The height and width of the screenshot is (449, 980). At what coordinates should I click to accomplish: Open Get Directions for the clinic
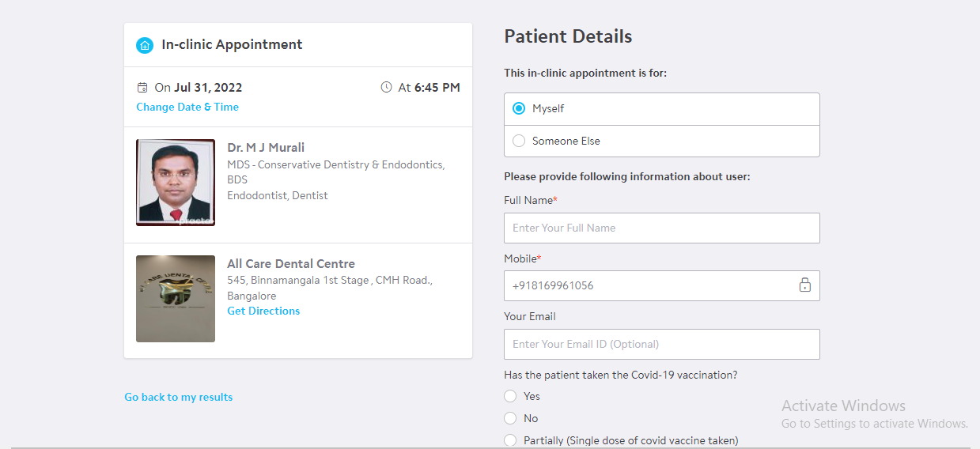pos(263,311)
